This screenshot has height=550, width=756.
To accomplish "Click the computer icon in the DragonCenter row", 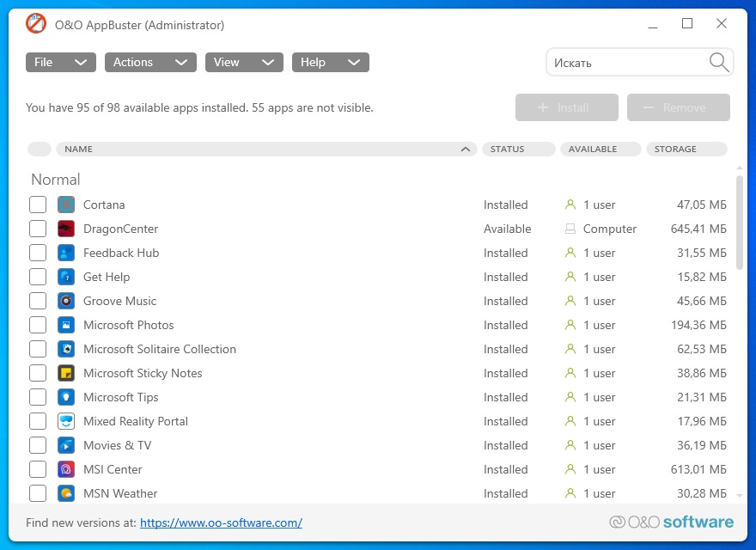I will pyautogui.click(x=570, y=229).
